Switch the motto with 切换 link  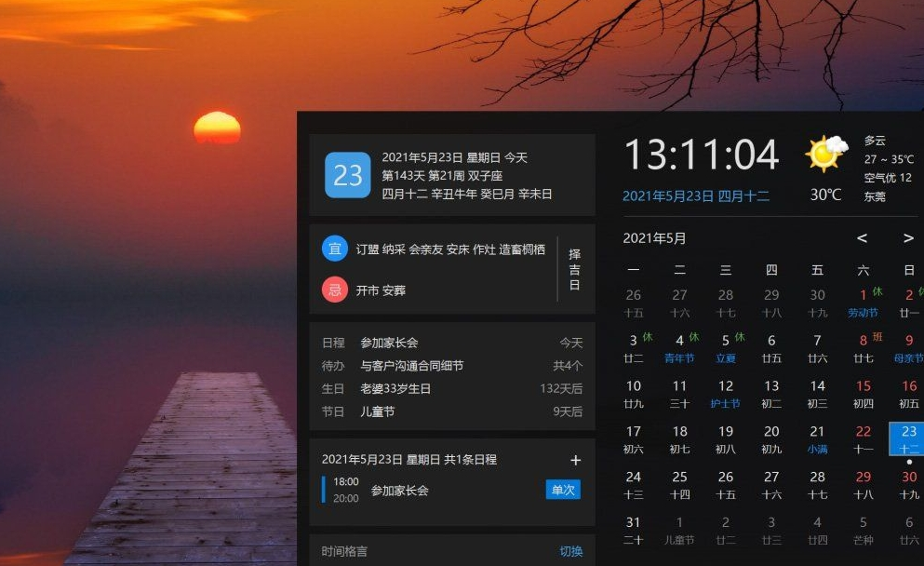pyautogui.click(x=570, y=551)
